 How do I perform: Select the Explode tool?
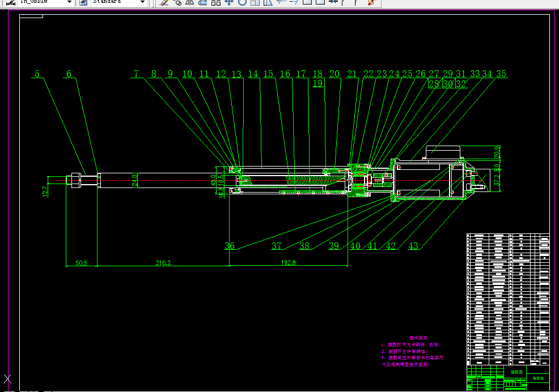pos(371,2)
